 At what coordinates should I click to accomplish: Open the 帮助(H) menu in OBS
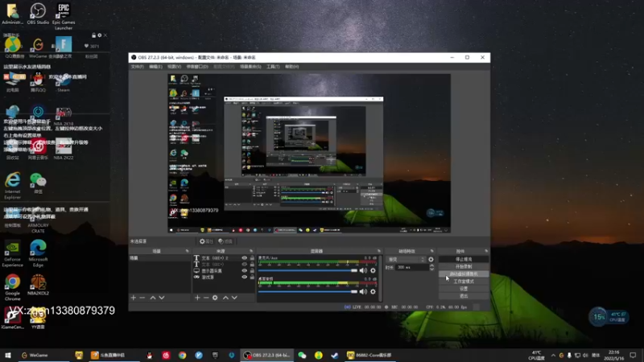(x=291, y=67)
